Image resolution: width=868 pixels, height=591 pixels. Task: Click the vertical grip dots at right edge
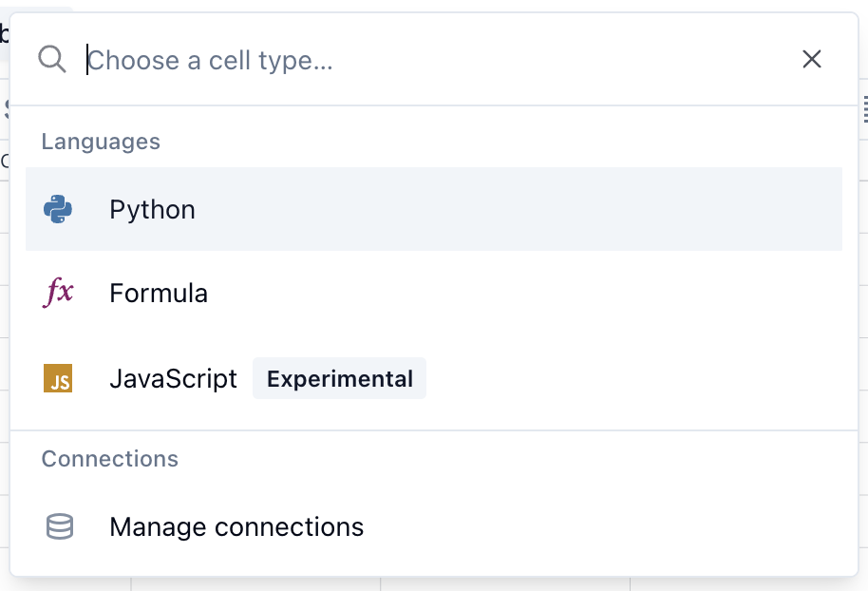(x=865, y=109)
